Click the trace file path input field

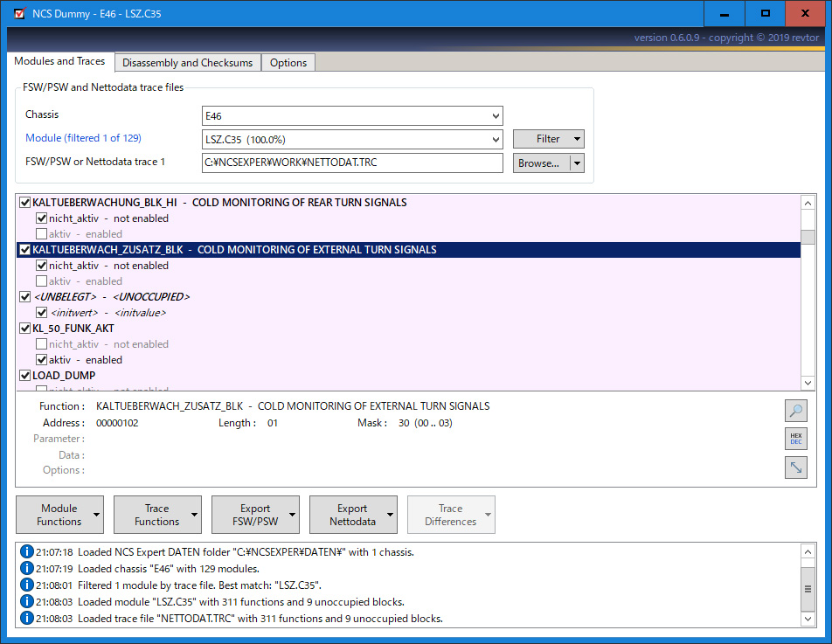pos(352,163)
